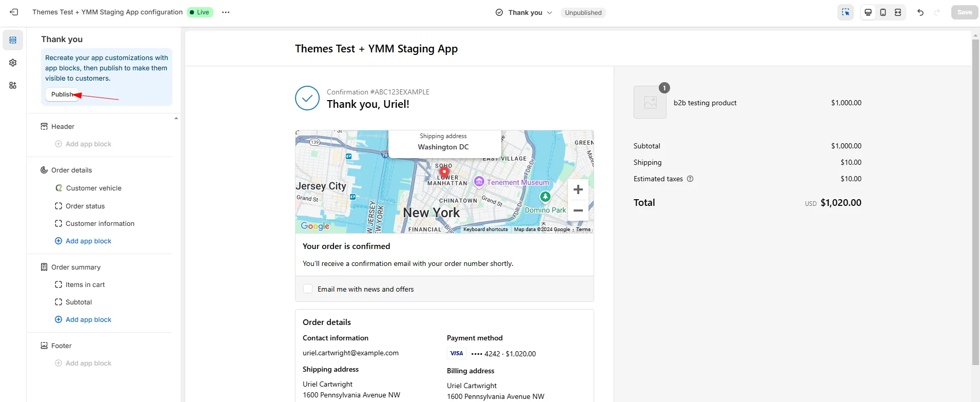Viewport: 980px width, 402px height.
Task: Add app block under Order summary
Action: pyautogui.click(x=88, y=319)
